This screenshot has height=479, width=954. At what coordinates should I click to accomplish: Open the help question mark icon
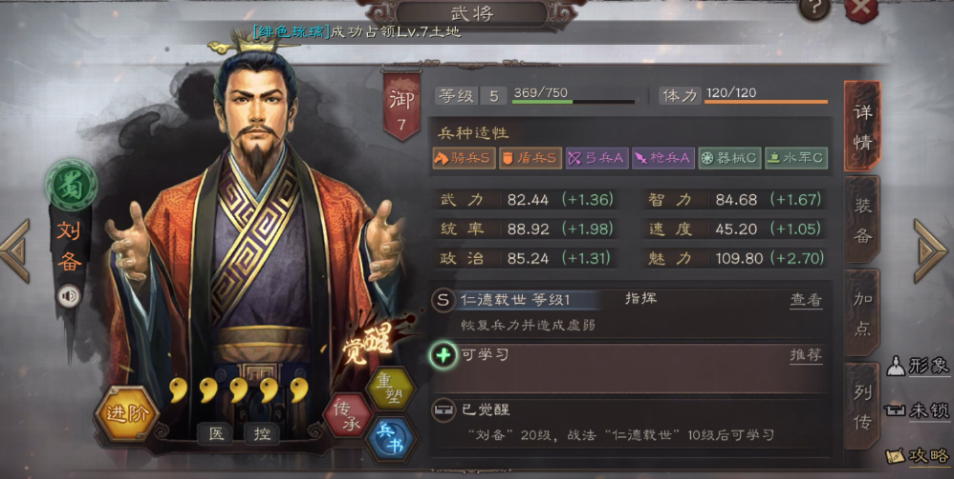click(814, 9)
